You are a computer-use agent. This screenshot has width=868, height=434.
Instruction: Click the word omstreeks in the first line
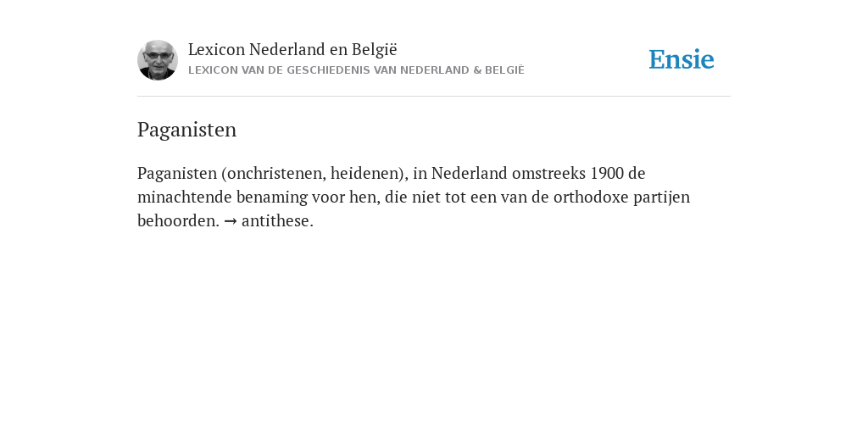click(548, 173)
